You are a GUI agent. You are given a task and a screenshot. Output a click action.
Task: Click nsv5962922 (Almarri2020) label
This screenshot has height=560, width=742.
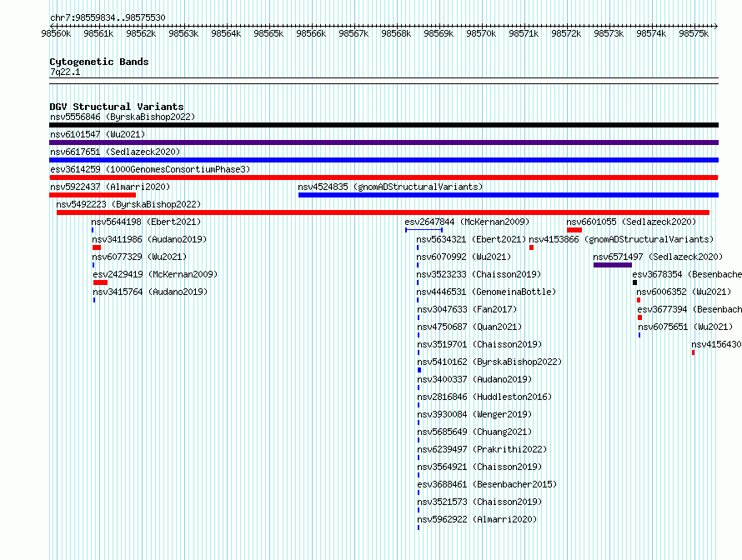click(477, 519)
